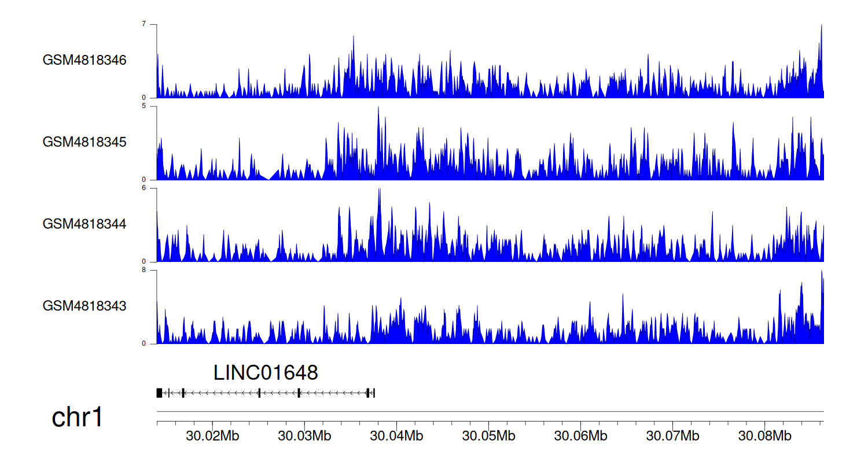Viewport: 868px width, 451px height.
Task: Click the 30.05Mb axis tick label
Action: 488,435
